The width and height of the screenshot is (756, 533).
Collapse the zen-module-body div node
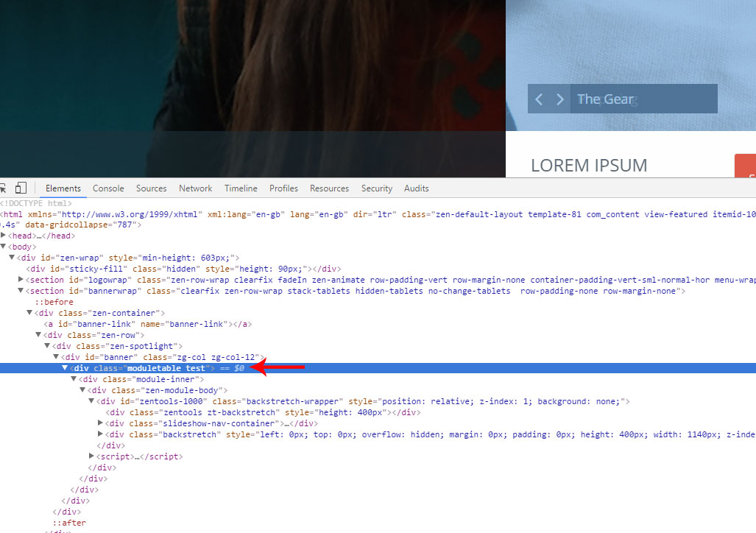[x=82, y=389]
